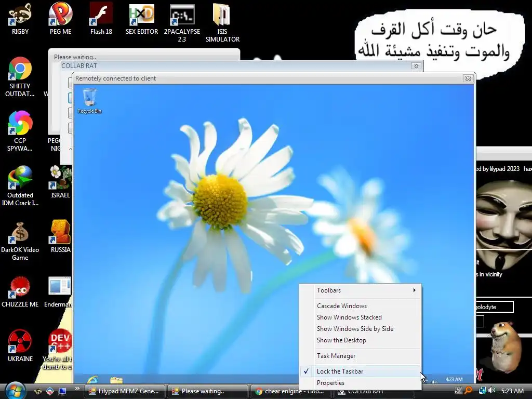
Task: Launch the PEG ME desktop shortcut
Action: pyautogui.click(x=60, y=19)
